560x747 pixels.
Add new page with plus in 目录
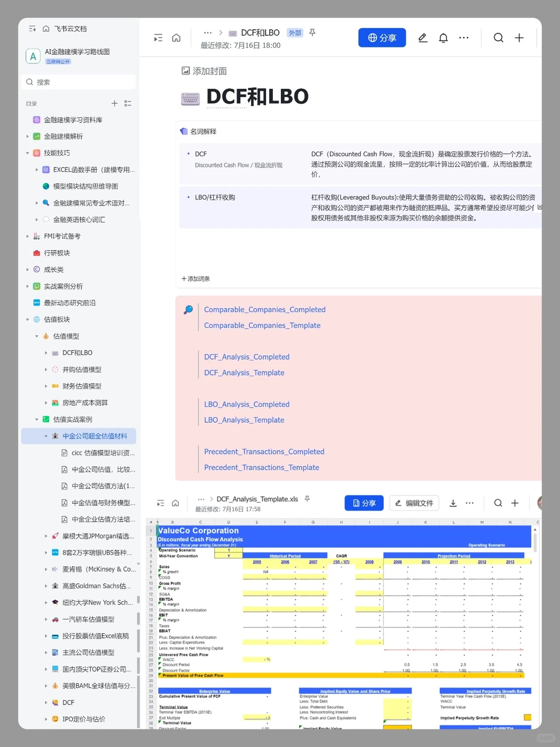click(x=115, y=103)
